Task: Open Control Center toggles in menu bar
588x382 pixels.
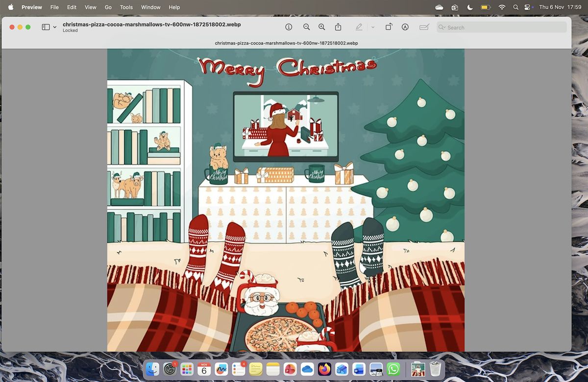Action: (x=527, y=7)
